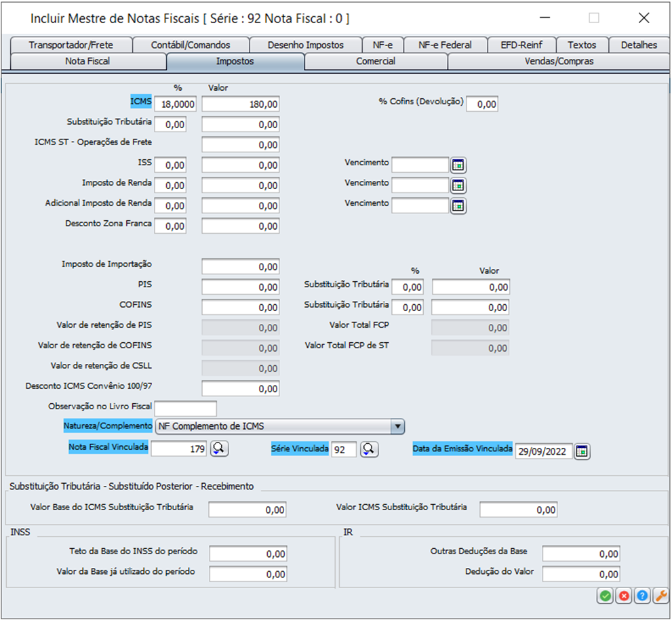
Task: Search for Nota Fiscal Vinculada with magnifier
Action: tap(220, 449)
